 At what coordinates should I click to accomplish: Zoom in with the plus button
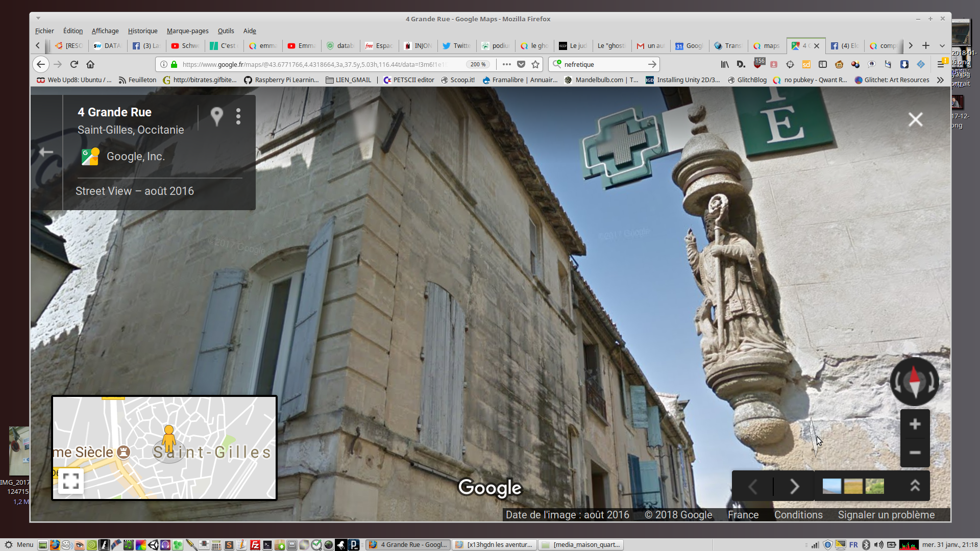[x=915, y=424]
